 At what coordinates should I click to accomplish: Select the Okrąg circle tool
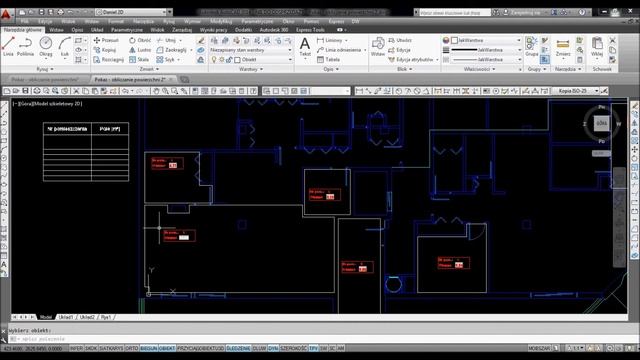(x=46, y=46)
